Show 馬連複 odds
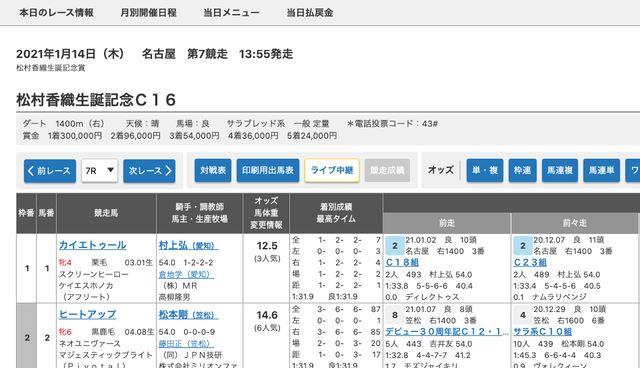The width and height of the screenshot is (640, 368). [x=560, y=170]
